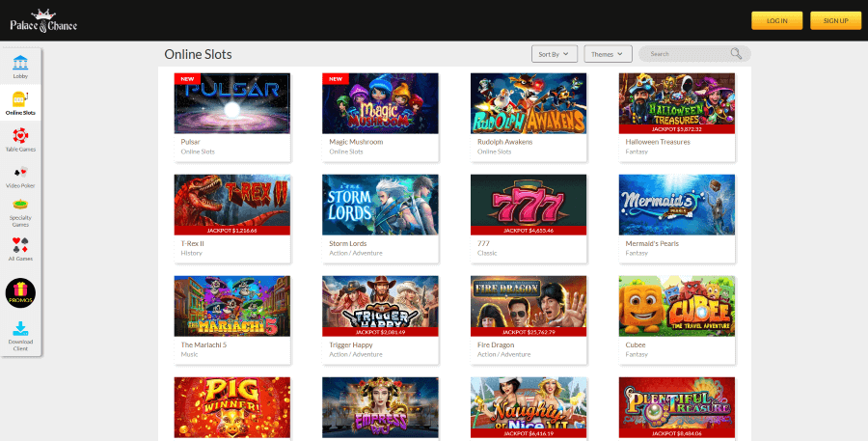Viewport: 868px width, 441px height.
Task: Open the Empress game thumbnail
Action: click(380, 407)
